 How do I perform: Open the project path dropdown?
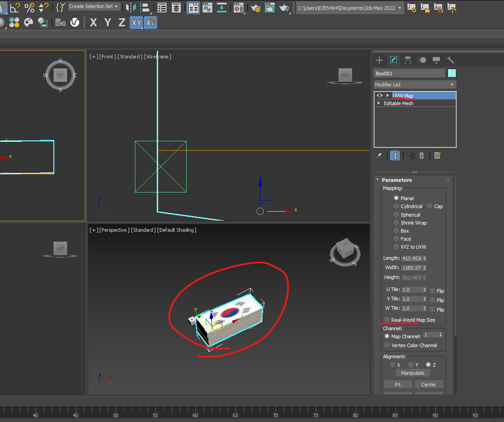400,8
